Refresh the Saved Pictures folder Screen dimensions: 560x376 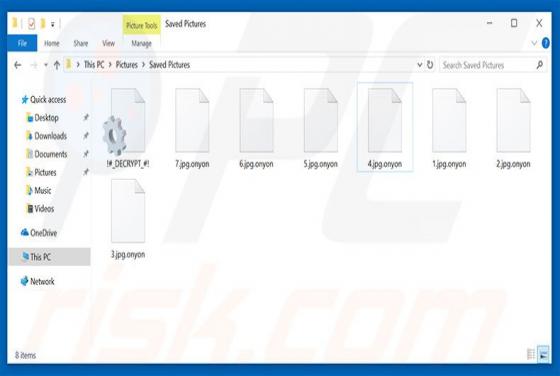pos(430,65)
